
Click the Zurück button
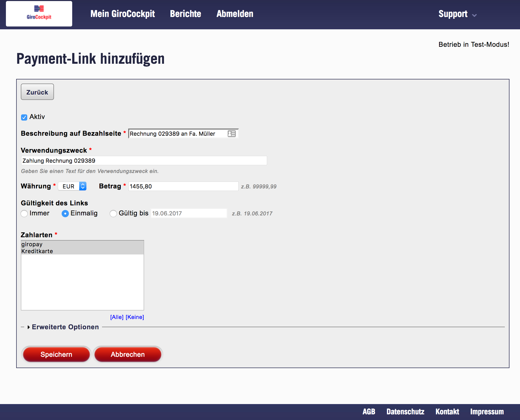[x=37, y=92]
